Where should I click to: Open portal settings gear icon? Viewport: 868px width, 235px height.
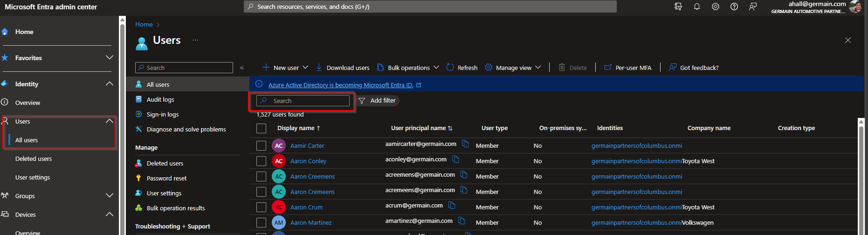[716, 7]
